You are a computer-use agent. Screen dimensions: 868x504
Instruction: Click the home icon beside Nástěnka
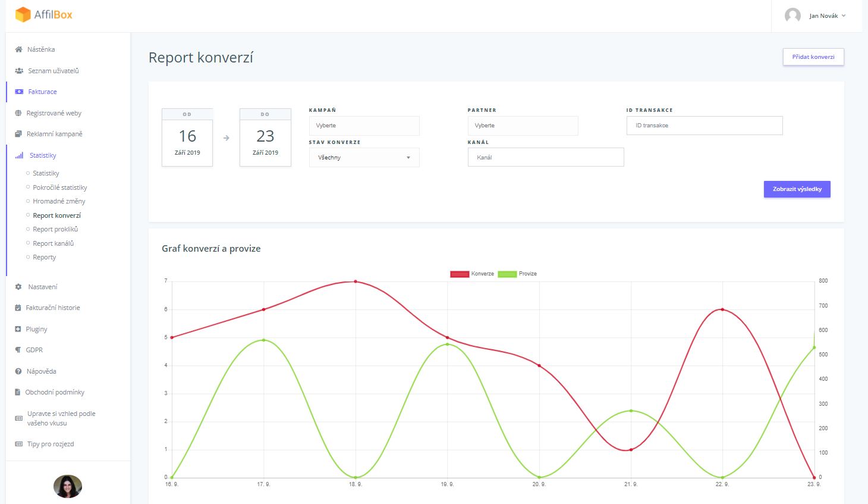point(19,49)
